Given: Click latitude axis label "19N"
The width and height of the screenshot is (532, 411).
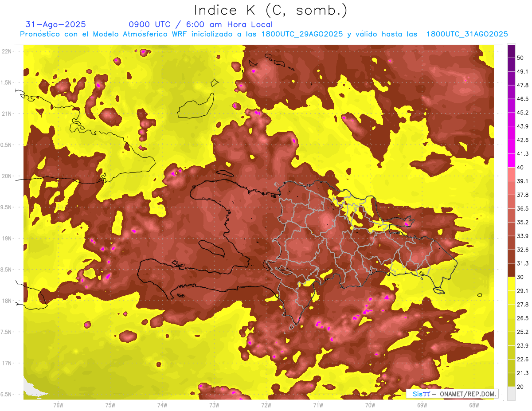Looking at the screenshot, I should coord(7,239).
